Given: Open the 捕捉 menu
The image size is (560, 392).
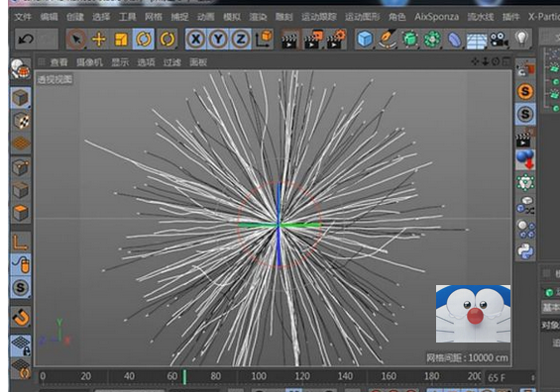Looking at the screenshot, I should [x=179, y=17].
